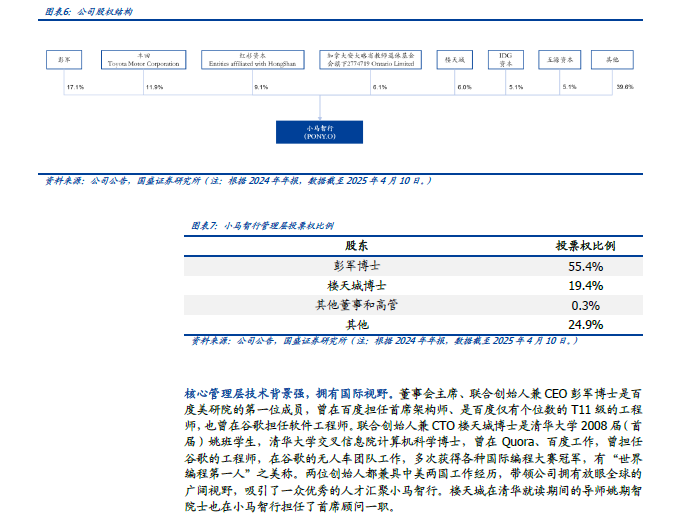Click the T11 text in the paragraph
The width and height of the screenshot is (677, 519).
[580, 410]
